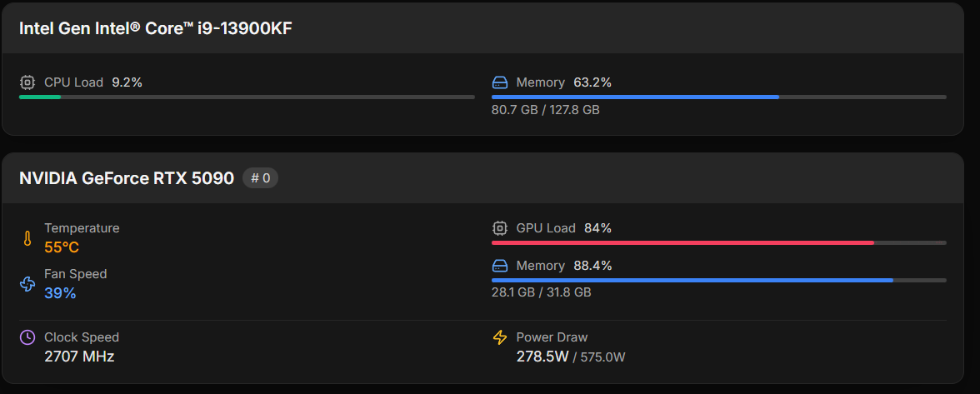The height and width of the screenshot is (394, 980).
Task: Select the clock icon beside Clock Speed
Action: (x=27, y=337)
